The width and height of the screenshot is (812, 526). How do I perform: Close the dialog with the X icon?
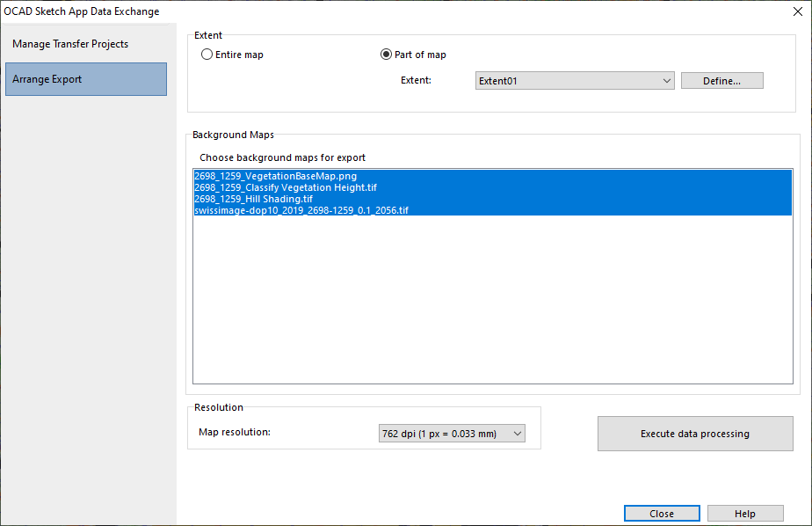pos(798,11)
